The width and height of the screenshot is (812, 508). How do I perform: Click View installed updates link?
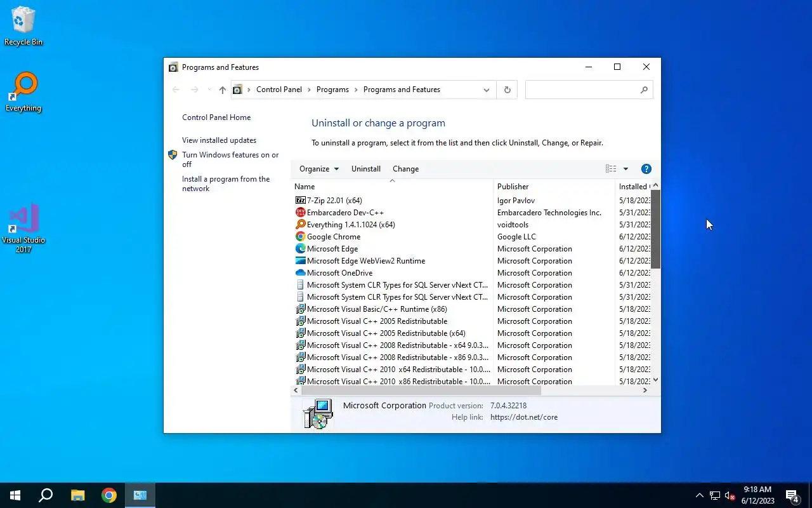tap(219, 140)
